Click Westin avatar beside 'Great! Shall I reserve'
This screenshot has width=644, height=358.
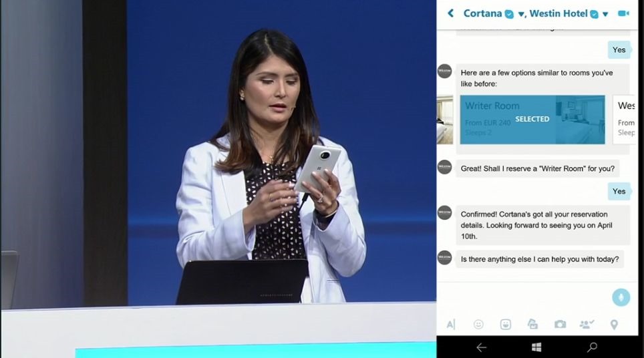(445, 167)
